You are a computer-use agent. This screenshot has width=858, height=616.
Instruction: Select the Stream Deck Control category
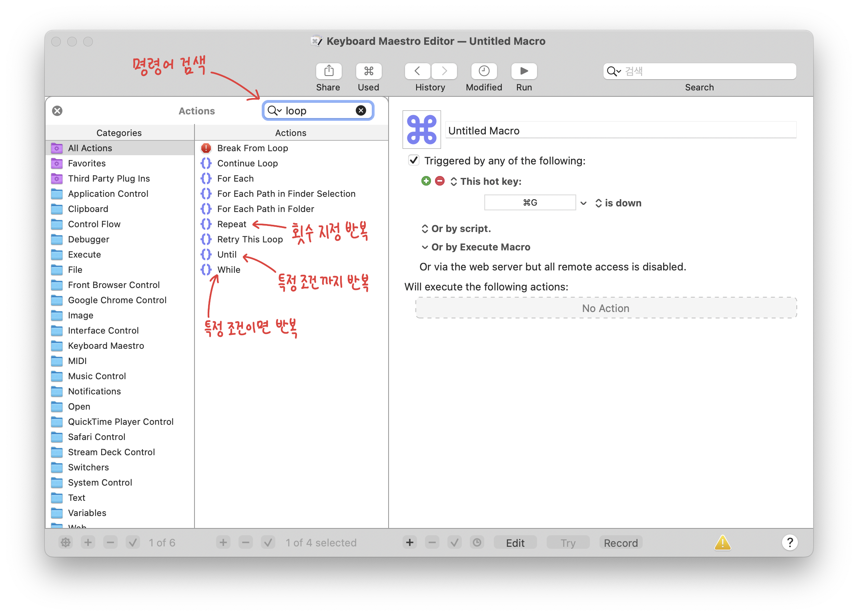tap(120, 452)
